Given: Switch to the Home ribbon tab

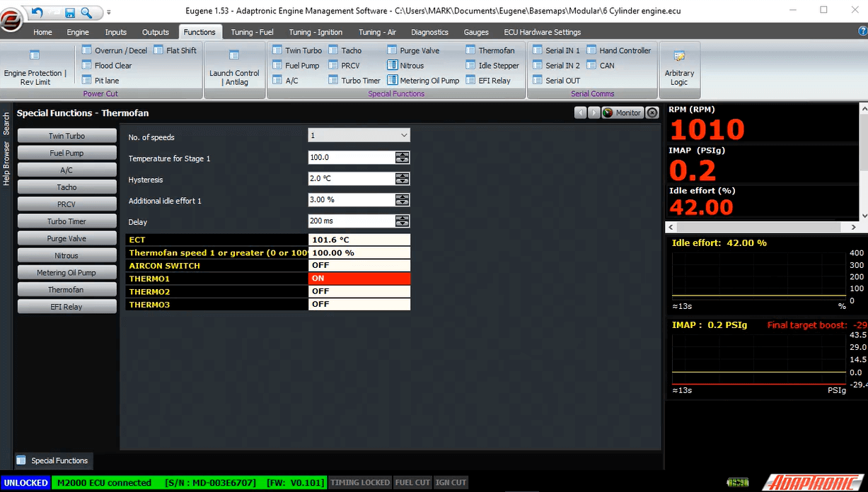Looking at the screenshot, I should 42,32.
